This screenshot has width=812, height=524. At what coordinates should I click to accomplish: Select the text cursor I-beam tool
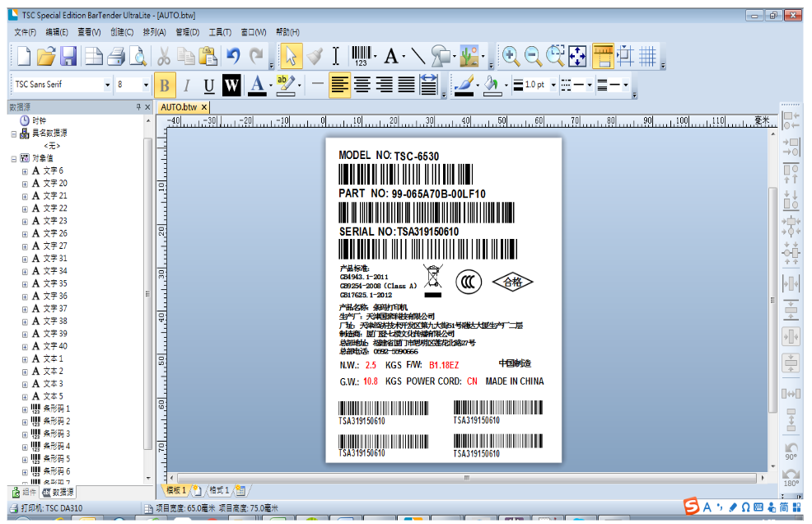pyautogui.click(x=335, y=56)
